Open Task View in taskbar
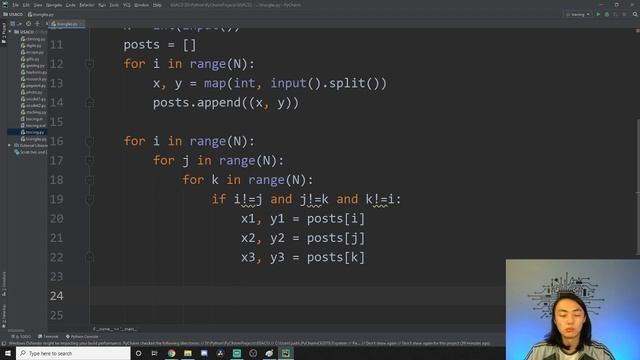Viewport: 640px width, 360px height. point(155,353)
